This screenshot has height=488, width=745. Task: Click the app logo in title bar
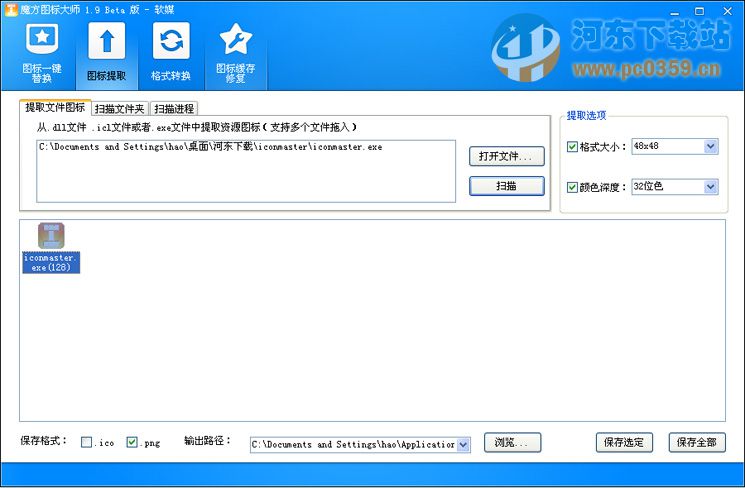pos(10,10)
